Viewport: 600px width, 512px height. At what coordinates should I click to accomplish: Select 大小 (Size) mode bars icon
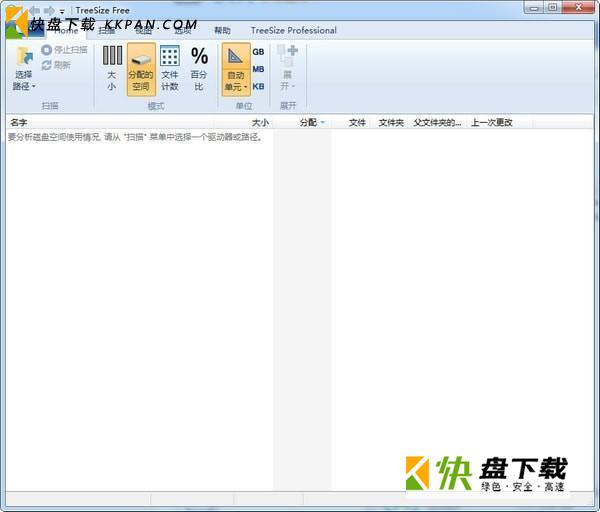coord(112,55)
